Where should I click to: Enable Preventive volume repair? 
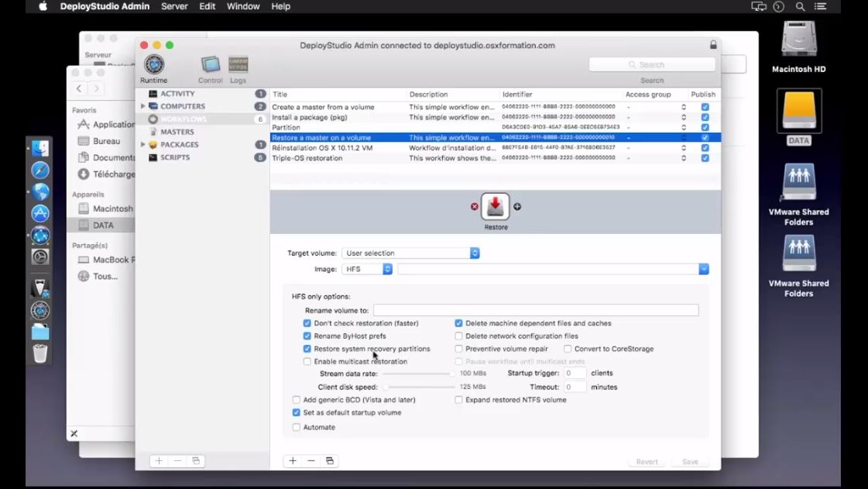tap(458, 348)
